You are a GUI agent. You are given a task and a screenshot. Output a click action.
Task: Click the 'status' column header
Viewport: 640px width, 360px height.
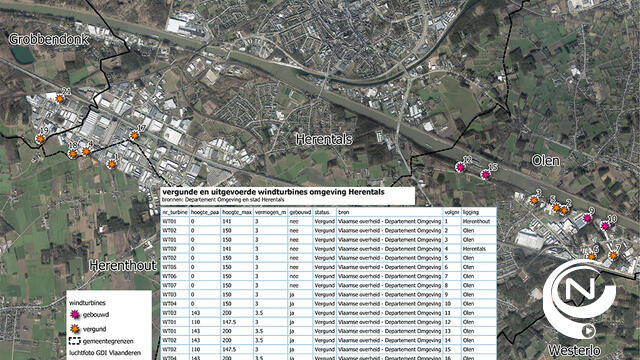pyautogui.click(x=322, y=212)
